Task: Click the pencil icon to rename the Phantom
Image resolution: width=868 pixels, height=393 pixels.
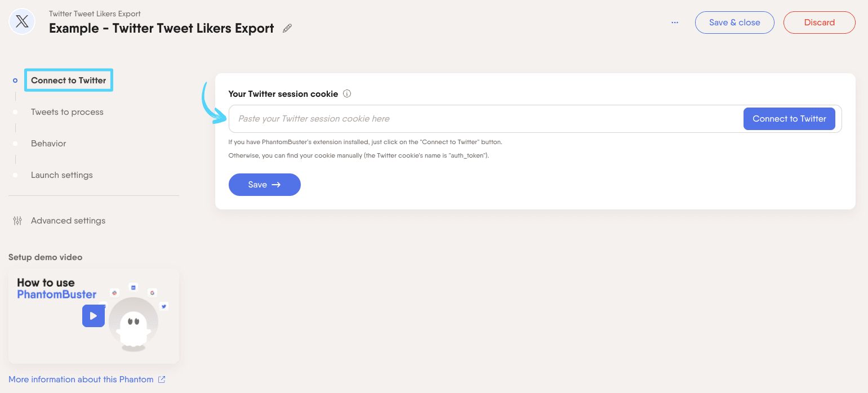Action: pyautogui.click(x=287, y=28)
